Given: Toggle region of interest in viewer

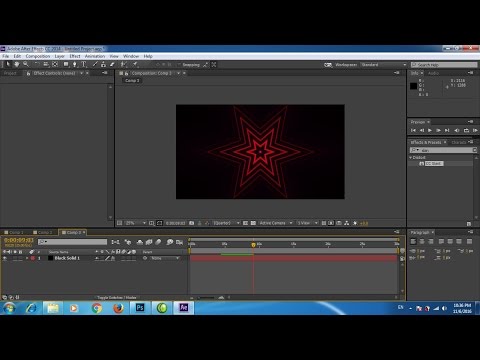Looking at the screenshot, I should pos(245,223).
